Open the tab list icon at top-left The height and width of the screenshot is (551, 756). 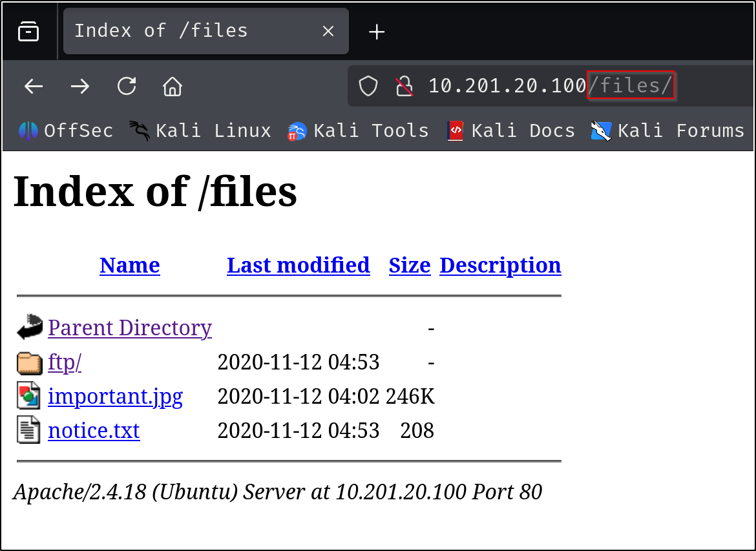pos(28,31)
